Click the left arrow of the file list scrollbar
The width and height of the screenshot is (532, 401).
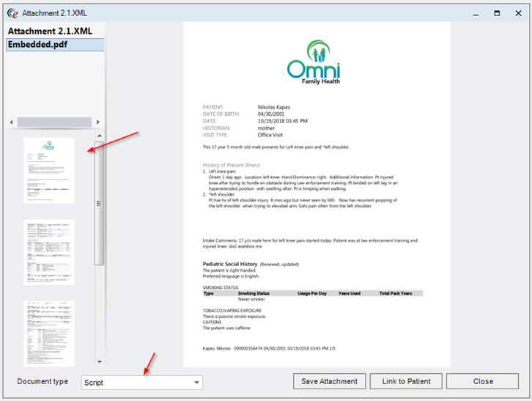click(10, 122)
